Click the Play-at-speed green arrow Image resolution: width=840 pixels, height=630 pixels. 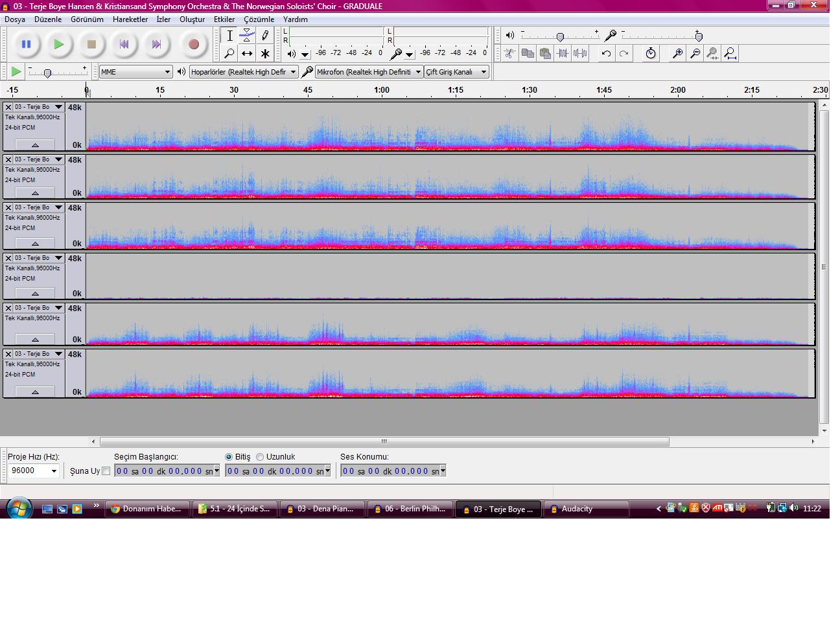pyautogui.click(x=16, y=71)
